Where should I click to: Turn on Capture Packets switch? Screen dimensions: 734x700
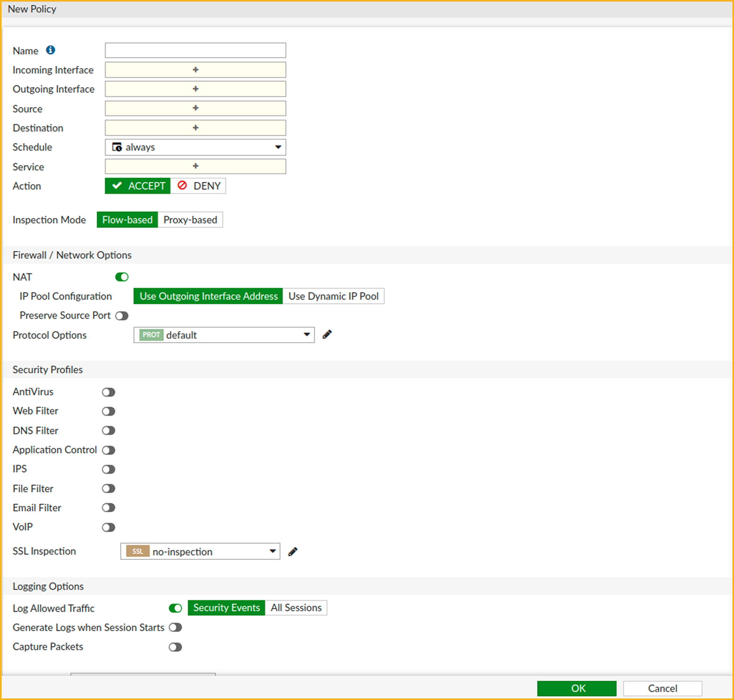pyautogui.click(x=175, y=647)
